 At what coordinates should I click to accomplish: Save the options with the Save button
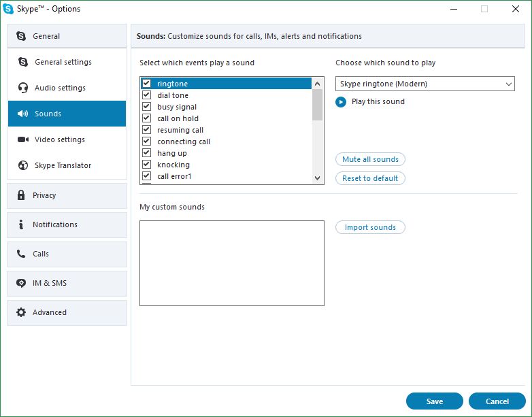pos(435,401)
